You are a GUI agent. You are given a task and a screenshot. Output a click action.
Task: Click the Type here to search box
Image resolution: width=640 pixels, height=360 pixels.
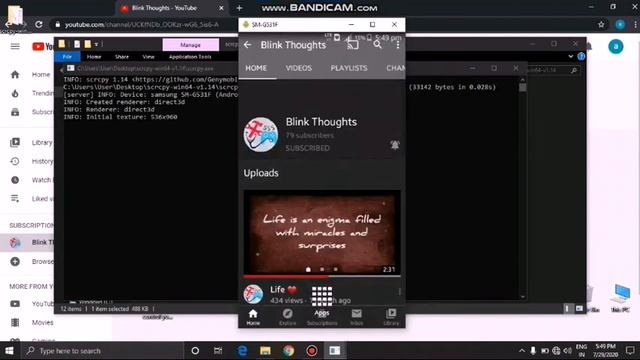pyautogui.click(x=102, y=351)
